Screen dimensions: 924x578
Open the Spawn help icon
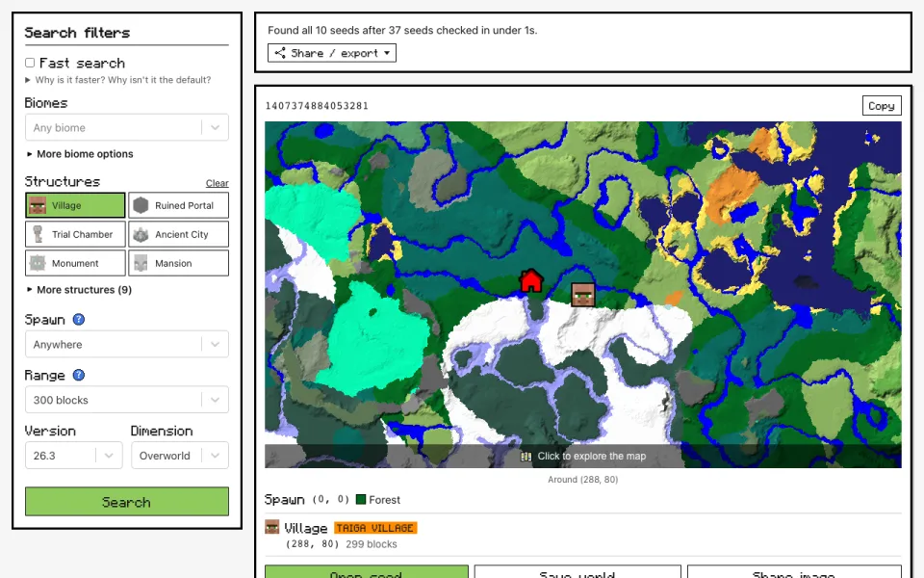click(78, 319)
